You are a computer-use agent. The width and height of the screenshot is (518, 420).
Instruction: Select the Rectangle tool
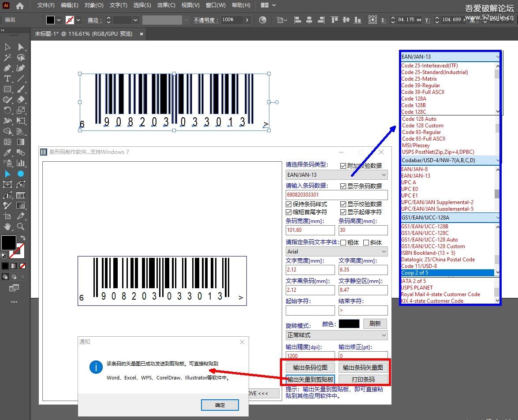pos(7,89)
